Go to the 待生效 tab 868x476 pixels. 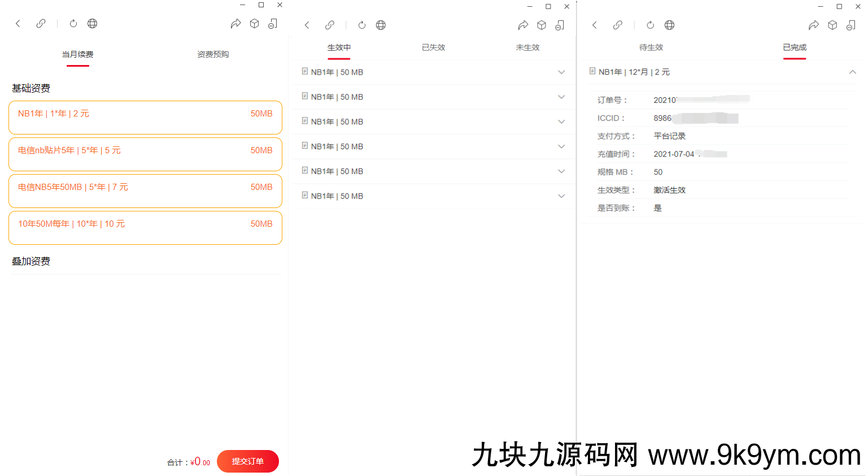pyautogui.click(x=651, y=48)
